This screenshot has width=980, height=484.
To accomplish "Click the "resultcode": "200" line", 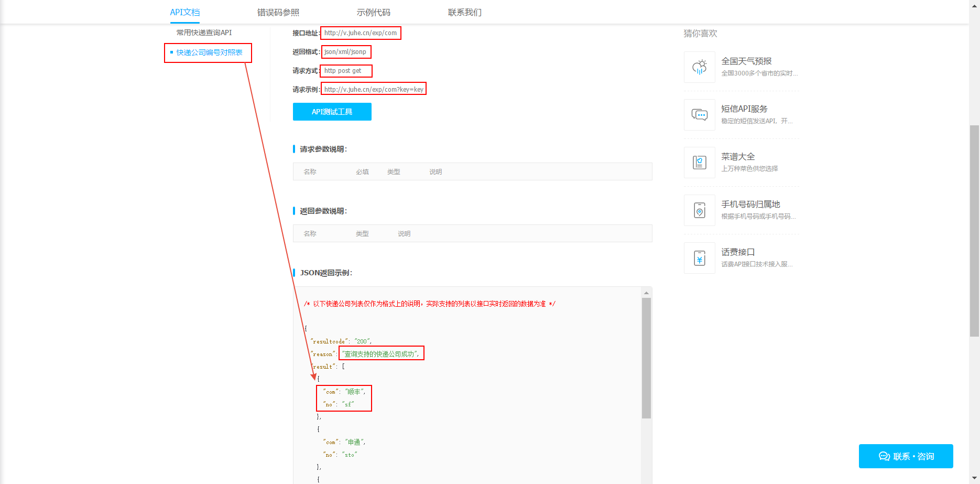I will [341, 341].
